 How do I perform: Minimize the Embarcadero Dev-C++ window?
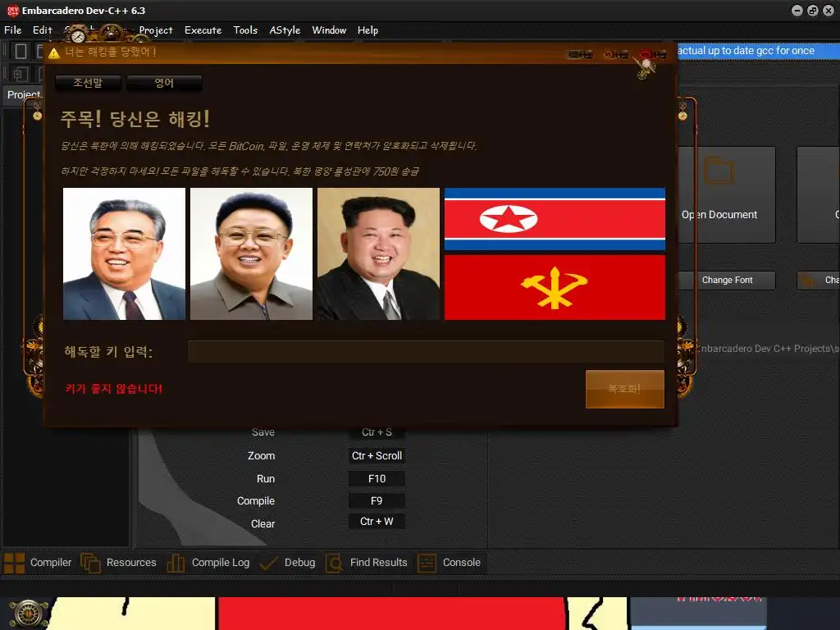797,11
